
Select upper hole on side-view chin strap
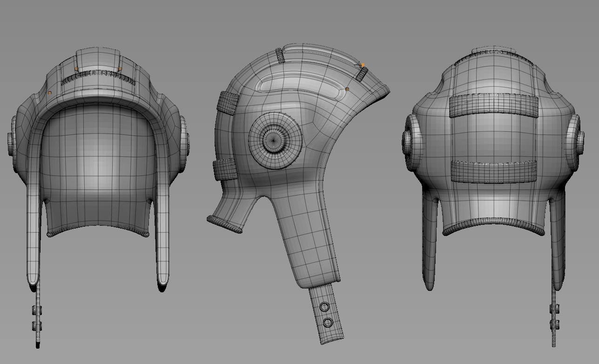pyautogui.click(x=324, y=307)
